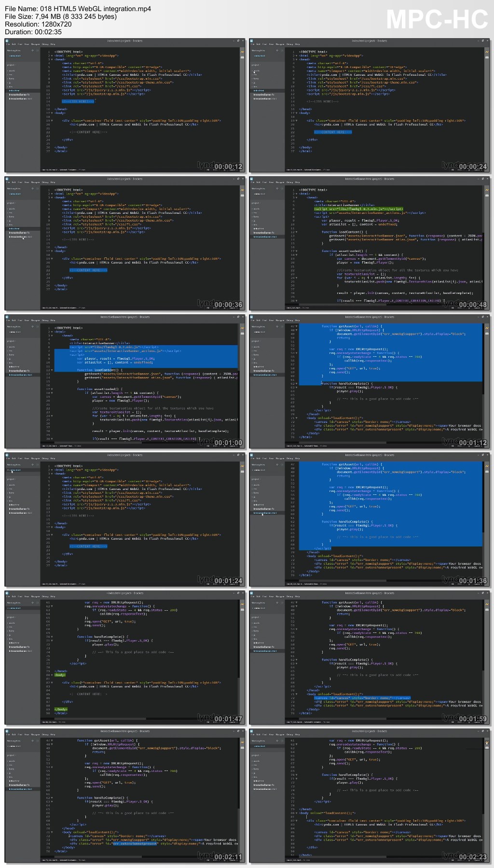Open Edit menu in 00:00:12 frame

pyautogui.click(x=14, y=44)
